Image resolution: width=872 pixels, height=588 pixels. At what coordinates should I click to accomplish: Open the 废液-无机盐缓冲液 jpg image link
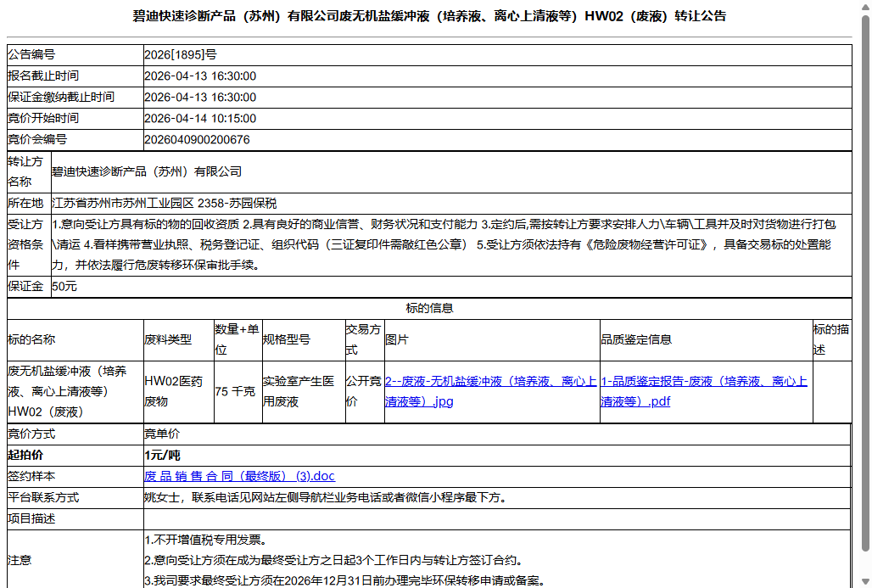490,392
